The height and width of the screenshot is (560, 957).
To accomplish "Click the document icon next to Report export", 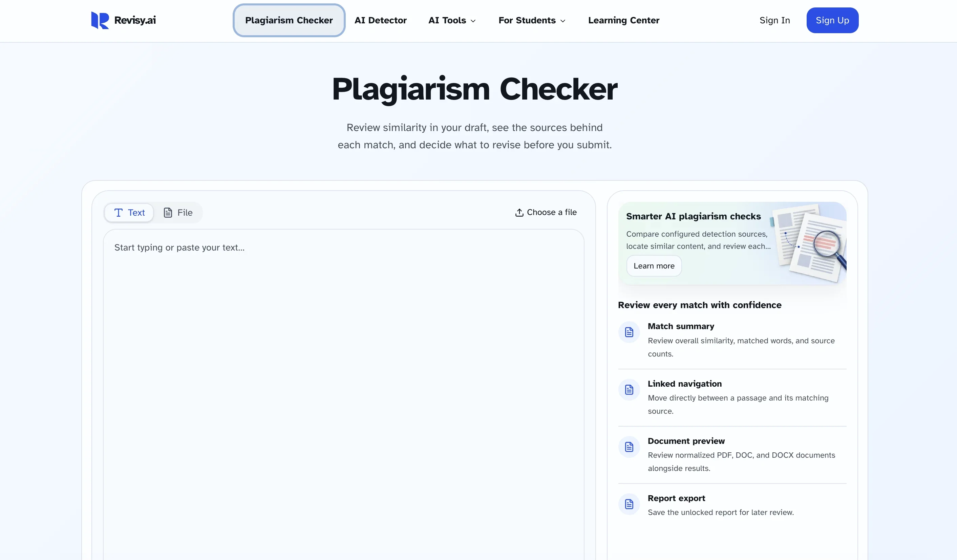I will click(629, 504).
